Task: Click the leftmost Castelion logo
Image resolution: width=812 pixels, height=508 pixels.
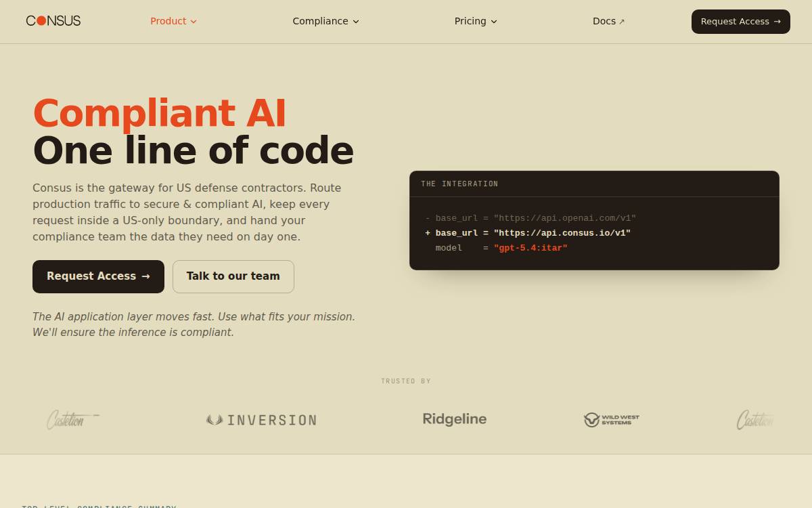Action: click(72, 420)
